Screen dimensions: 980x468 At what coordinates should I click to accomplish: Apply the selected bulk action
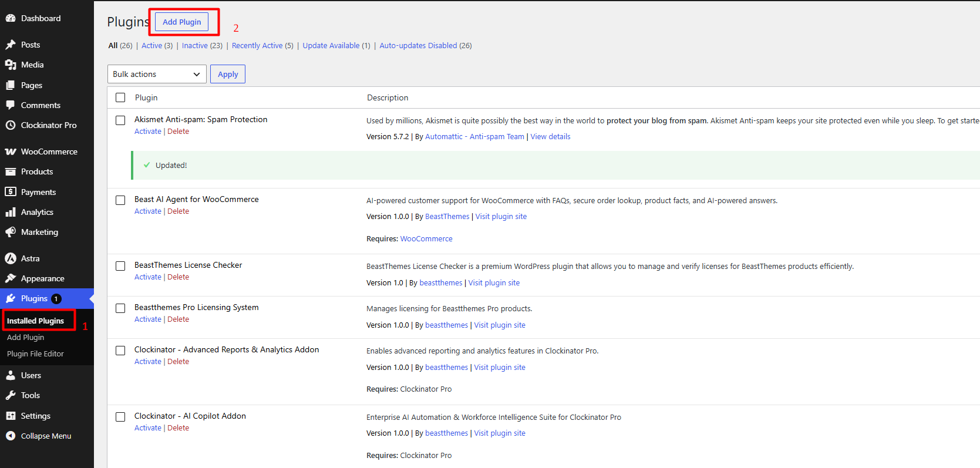coord(228,74)
